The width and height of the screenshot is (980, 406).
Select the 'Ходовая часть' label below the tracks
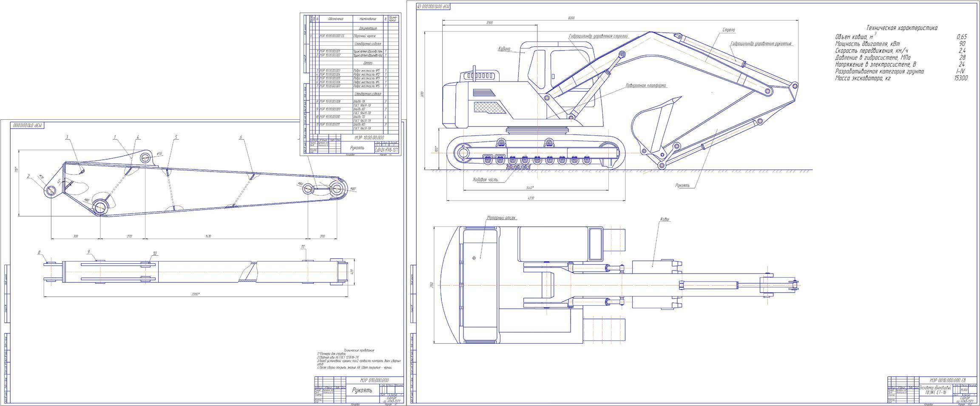click(x=485, y=180)
